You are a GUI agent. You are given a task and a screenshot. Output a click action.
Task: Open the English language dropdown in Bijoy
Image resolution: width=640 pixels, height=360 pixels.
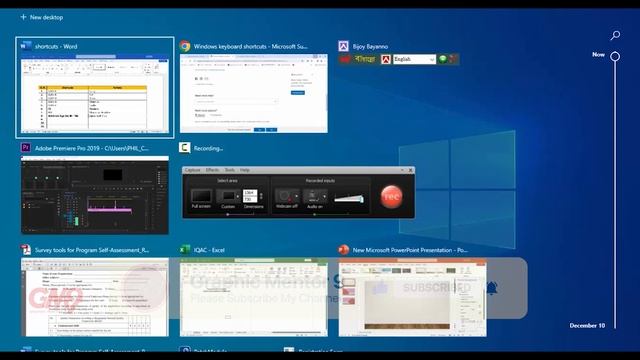[414, 59]
